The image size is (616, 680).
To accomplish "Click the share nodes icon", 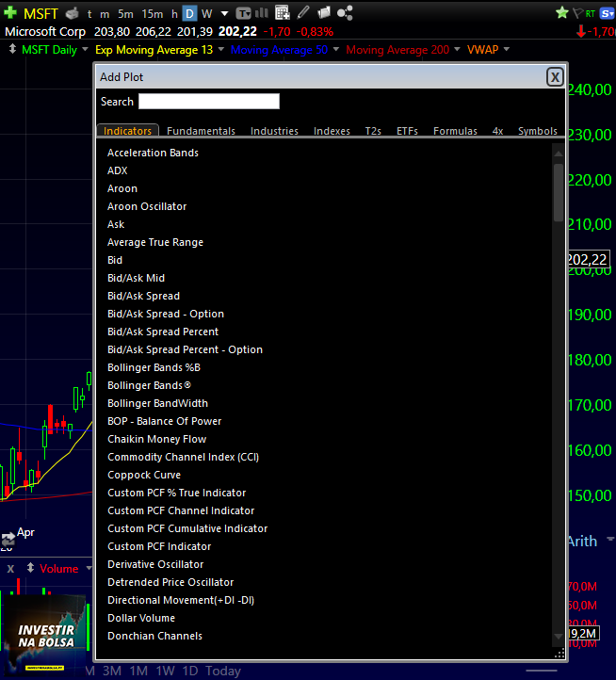I will tap(345, 13).
